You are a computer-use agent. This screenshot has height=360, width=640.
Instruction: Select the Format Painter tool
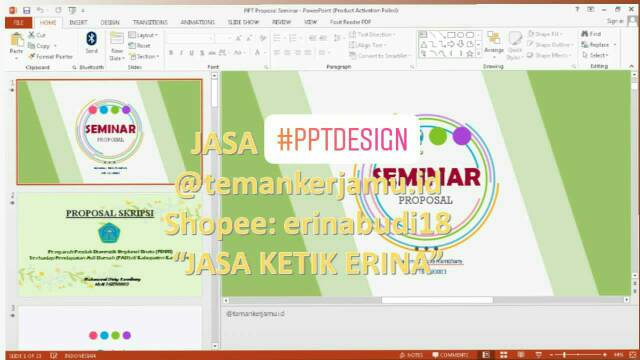50,56
